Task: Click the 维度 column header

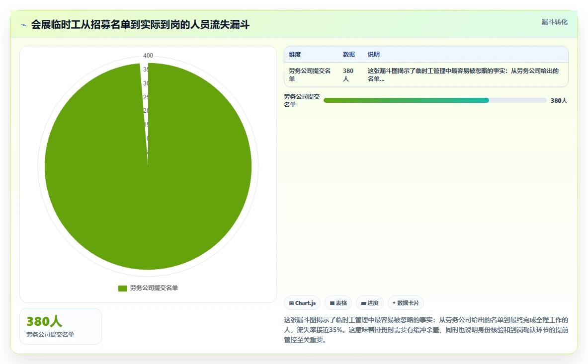Action: (x=295, y=54)
